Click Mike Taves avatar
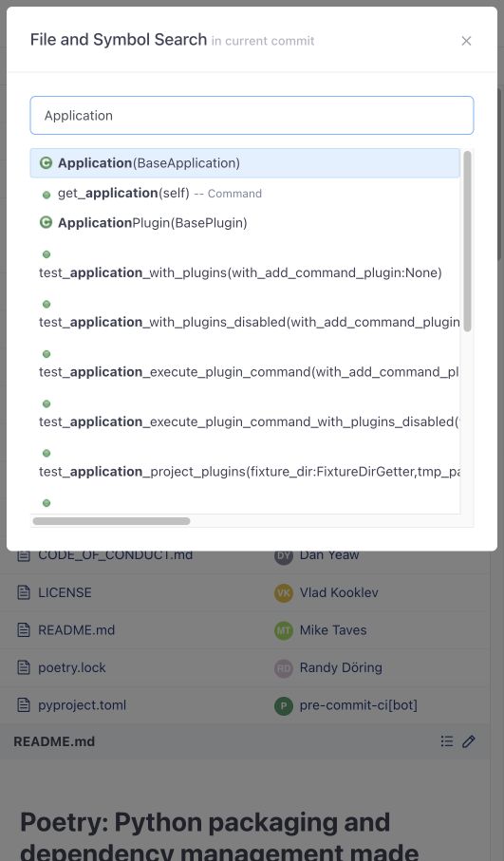Image resolution: width=504 pixels, height=861 pixels. tap(284, 629)
